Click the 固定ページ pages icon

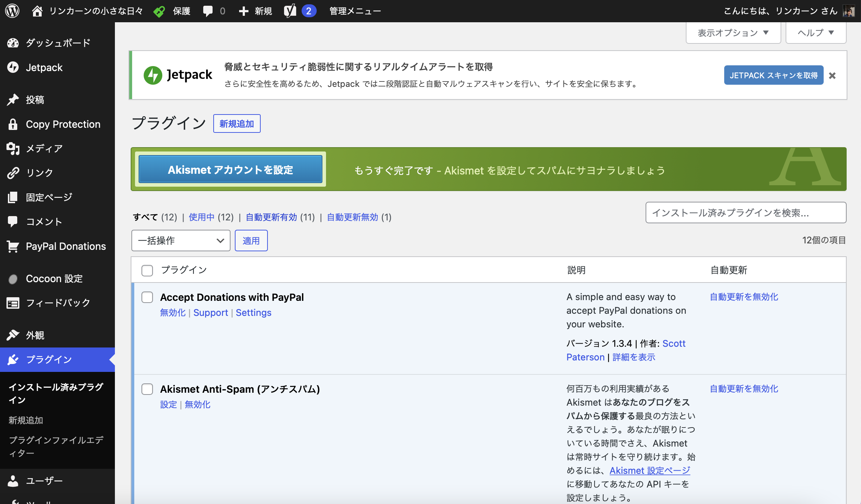(13, 197)
